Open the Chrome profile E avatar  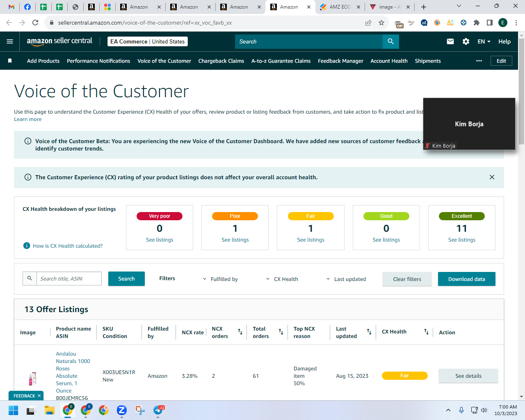[x=503, y=23]
